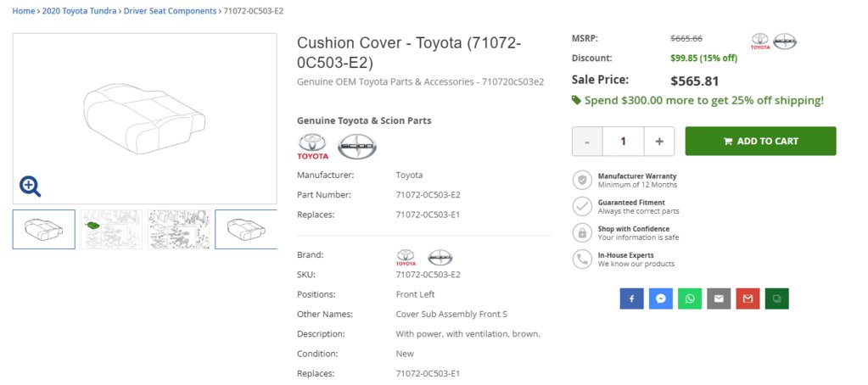
Task: Click the Scion logo in the Brand row
Action: click(440, 258)
